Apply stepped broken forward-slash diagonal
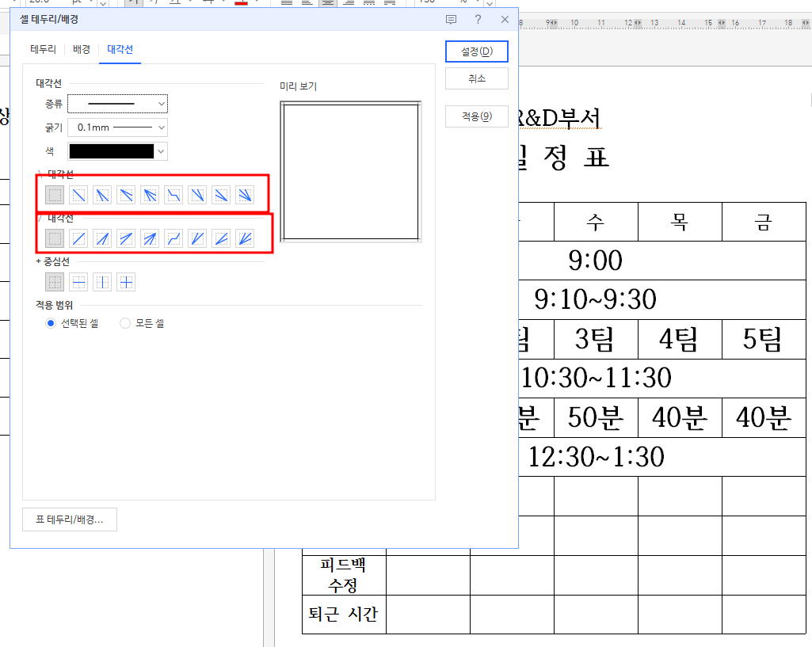The image size is (812, 647). [173, 238]
